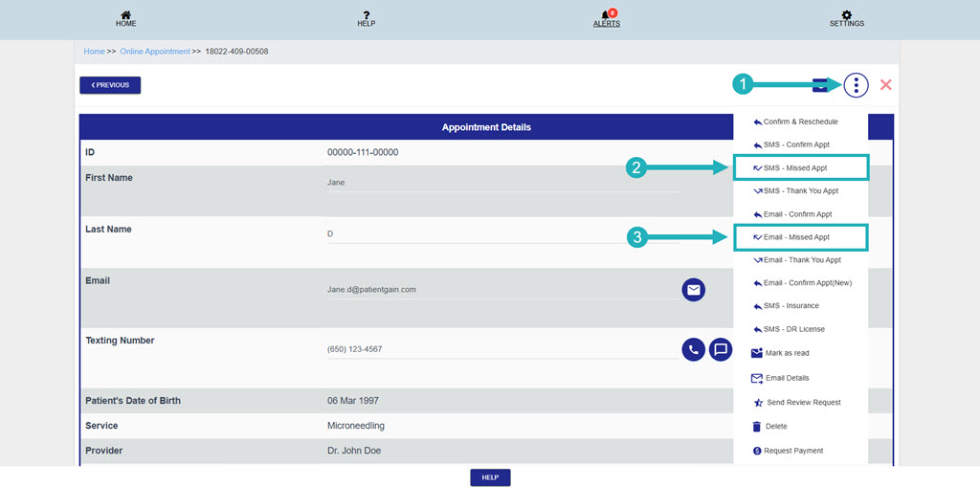The height and width of the screenshot is (487, 980).
Task: Open Settings gear icon
Action: point(847,16)
